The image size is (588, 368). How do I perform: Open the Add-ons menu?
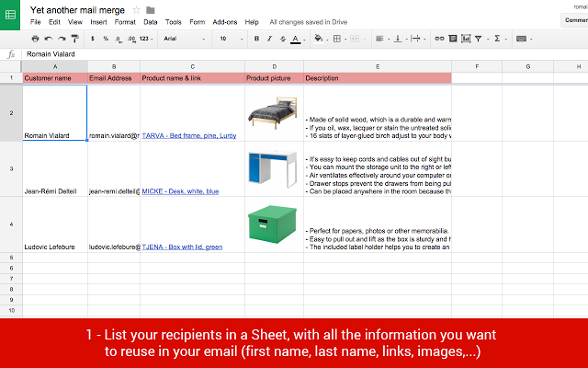point(225,22)
